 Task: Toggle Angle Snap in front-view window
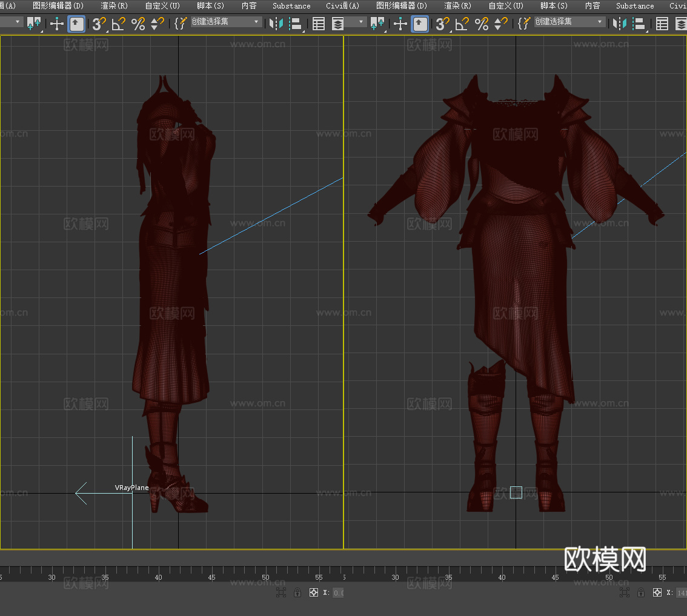(x=462, y=23)
